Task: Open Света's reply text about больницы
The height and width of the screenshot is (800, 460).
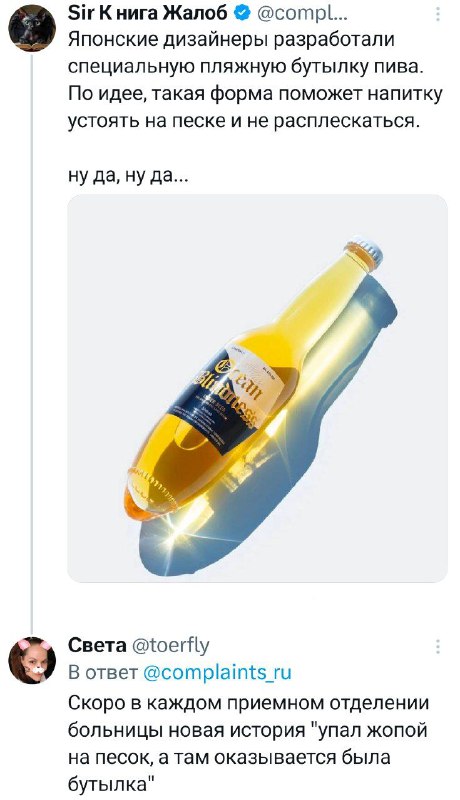Action: coord(248,742)
